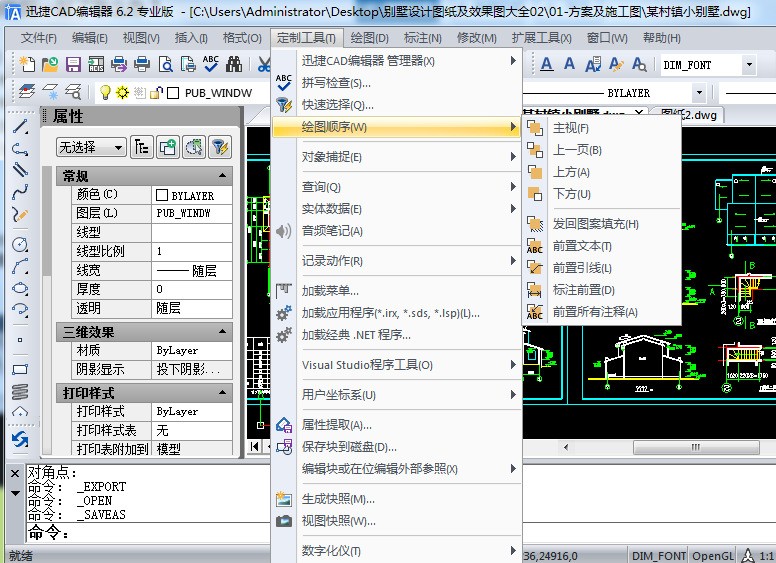Click 生成快照(M)... entry

[397, 499]
